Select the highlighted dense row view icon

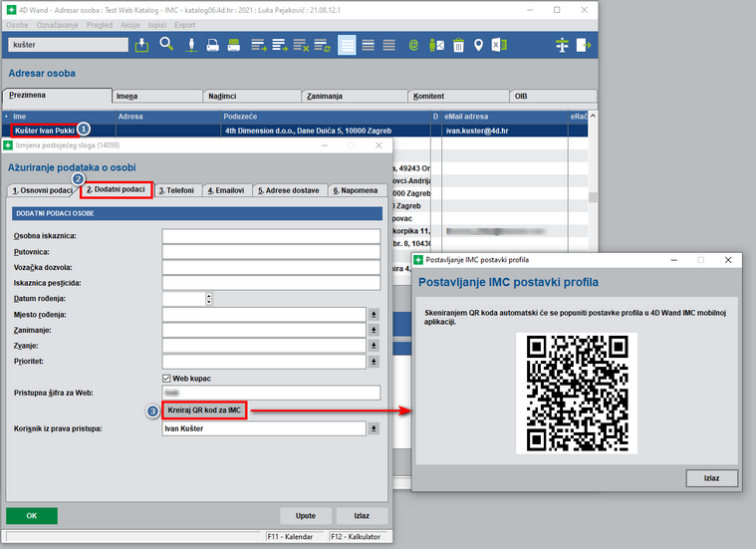point(347,45)
